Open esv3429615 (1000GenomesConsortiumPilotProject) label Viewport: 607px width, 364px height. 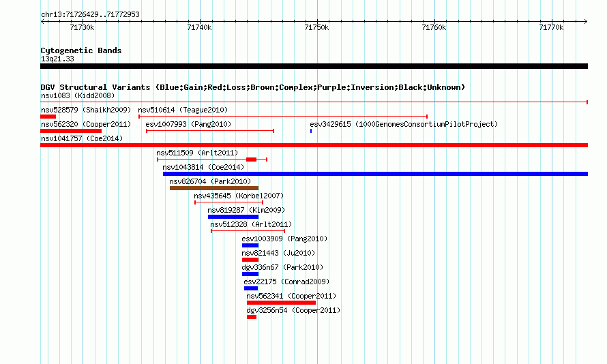(x=404, y=124)
